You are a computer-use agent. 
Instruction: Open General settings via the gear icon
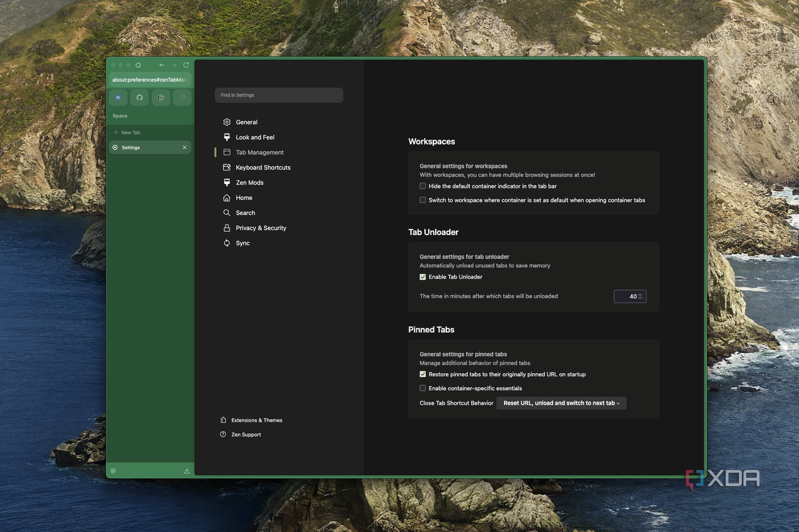coord(227,122)
